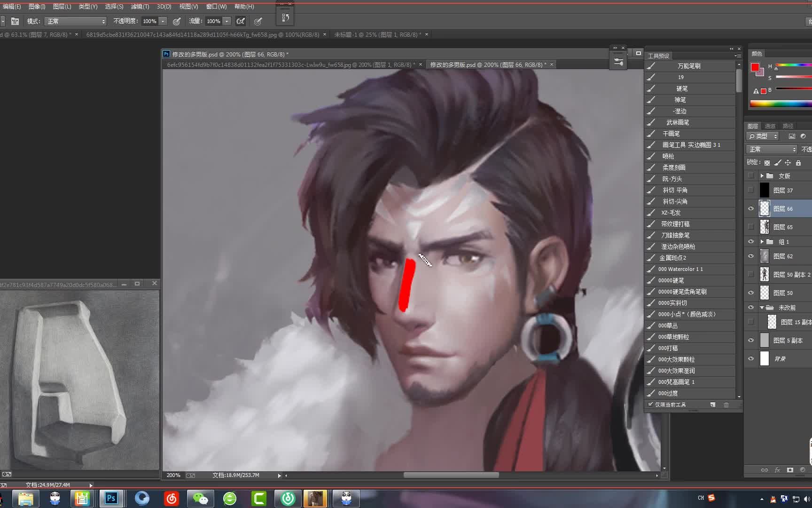Filter layers by adjustment layer icon
812x508 pixels.
point(803,136)
